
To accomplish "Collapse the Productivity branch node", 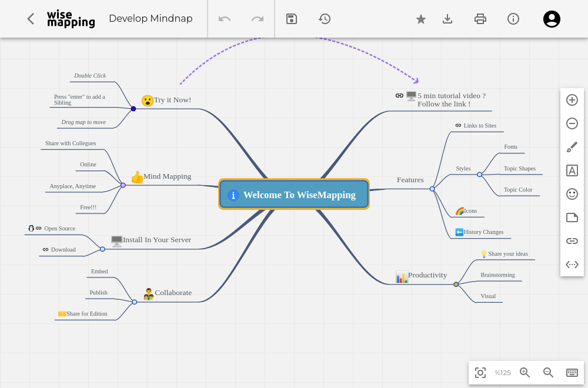I will click(456, 284).
